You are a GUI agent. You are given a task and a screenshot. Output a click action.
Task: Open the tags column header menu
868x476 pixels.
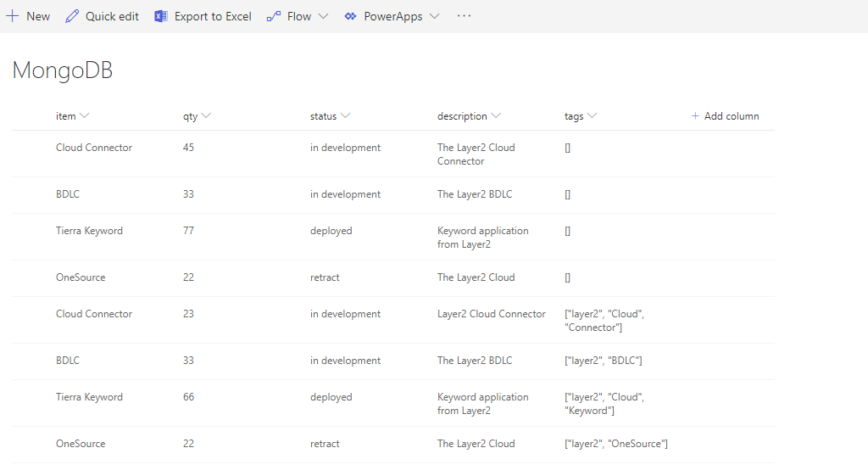(592, 116)
